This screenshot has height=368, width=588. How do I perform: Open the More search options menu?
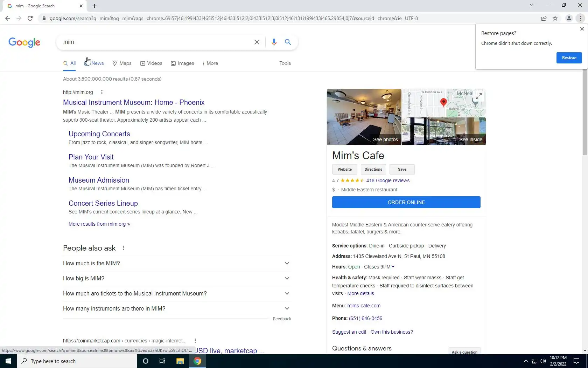(x=210, y=63)
